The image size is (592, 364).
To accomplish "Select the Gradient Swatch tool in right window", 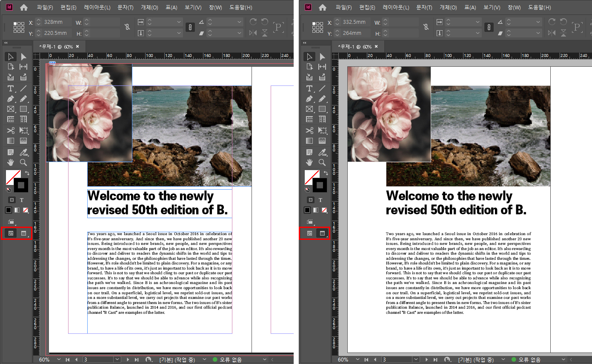I will [x=309, y=141].
